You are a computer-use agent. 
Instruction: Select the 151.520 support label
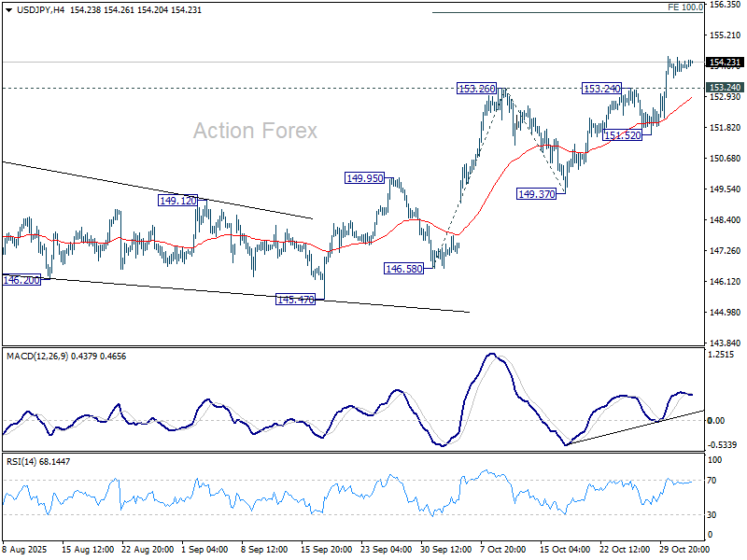pos(621,133)
